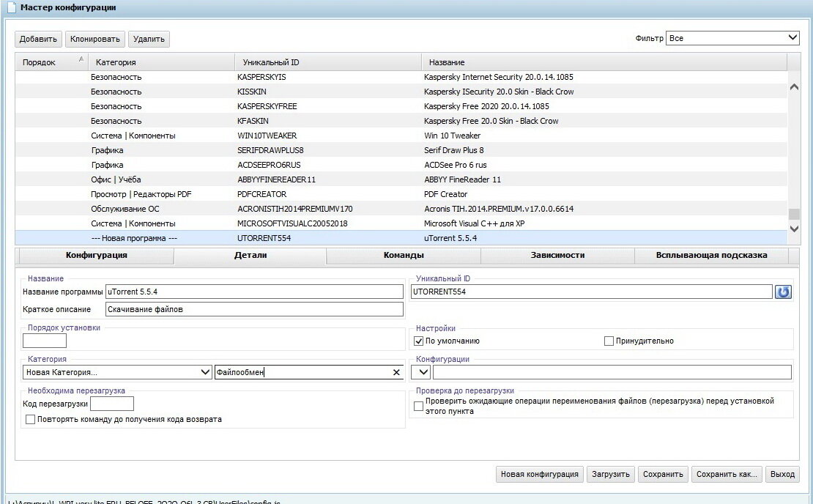Sort by the Порядок column header
The height and width of the screenshot is (504, 813).
tap(51, 62)
